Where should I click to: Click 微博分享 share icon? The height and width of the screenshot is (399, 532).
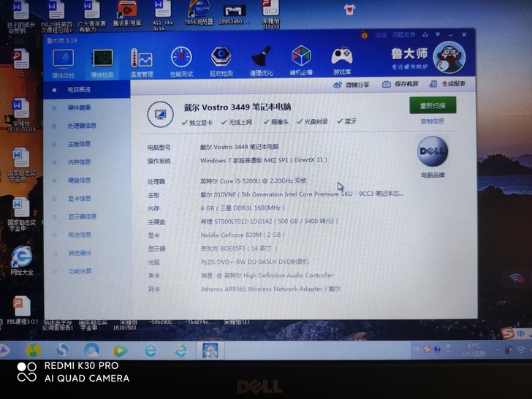tap(351, 85)
